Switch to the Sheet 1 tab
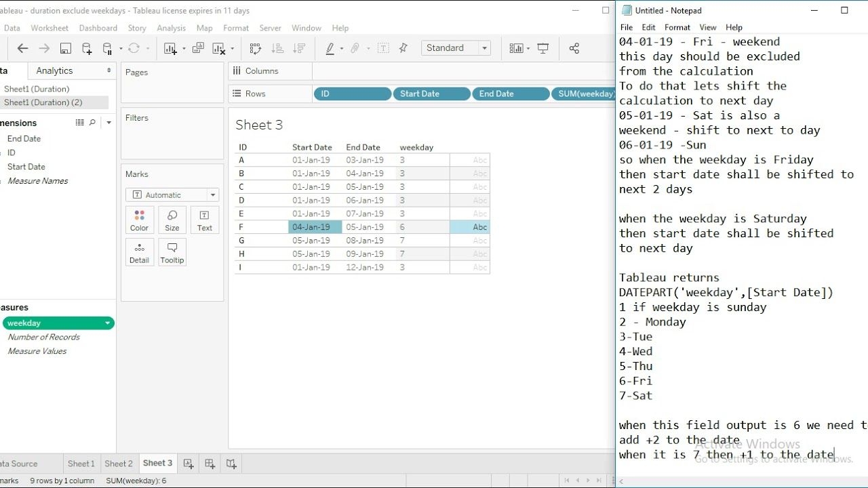The image size is (868, 488). (x=81, y=464)
